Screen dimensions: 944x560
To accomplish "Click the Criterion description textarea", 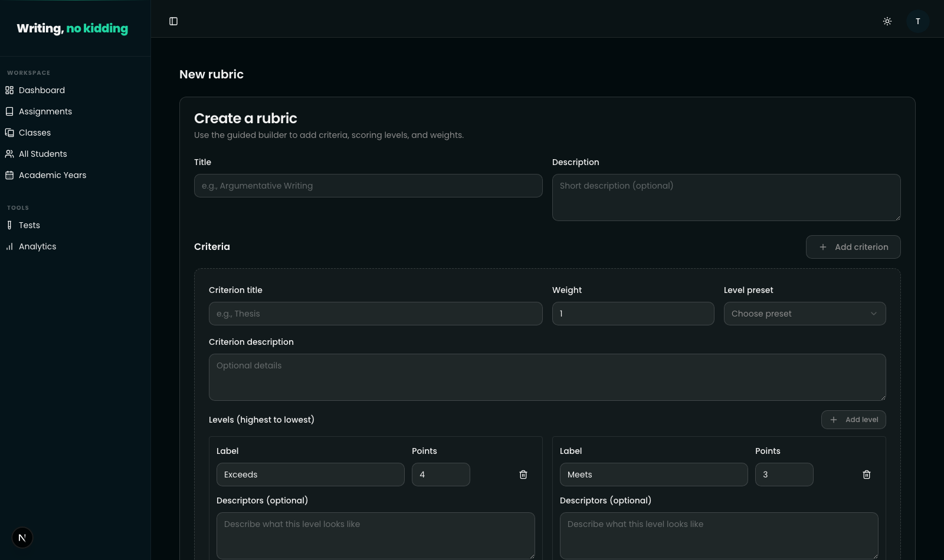I will click(548, 377).
